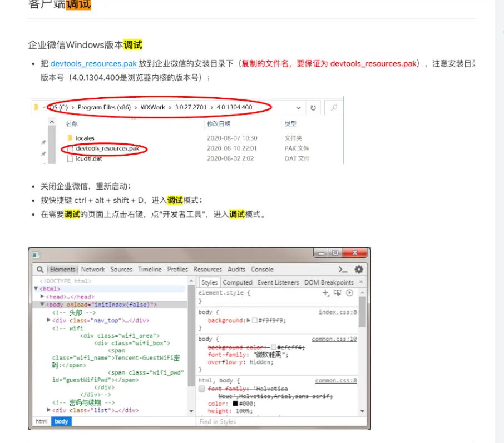Click the DevTools window app icon
Viewport: 504px width, 443px height.
(x=36, y=255)
